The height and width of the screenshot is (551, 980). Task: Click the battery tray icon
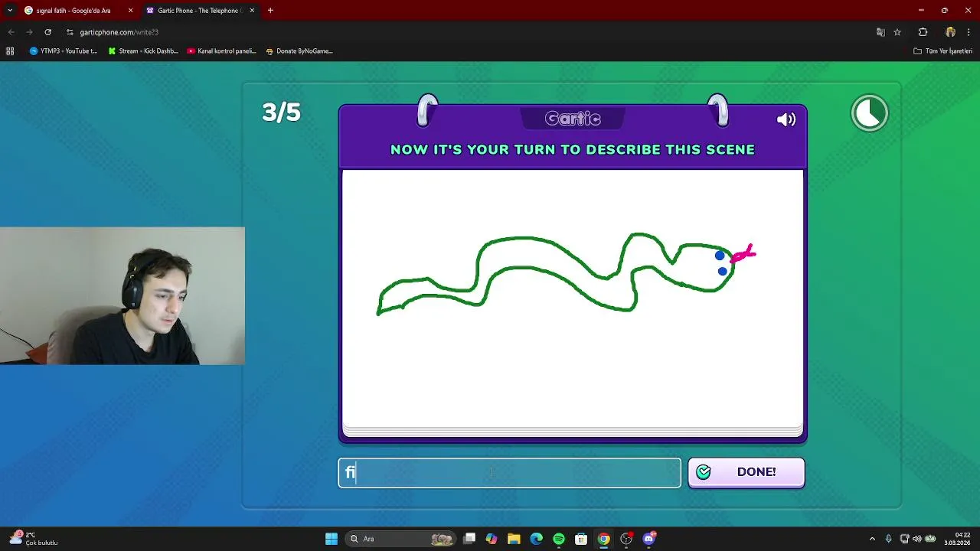[x=929, y=539]
